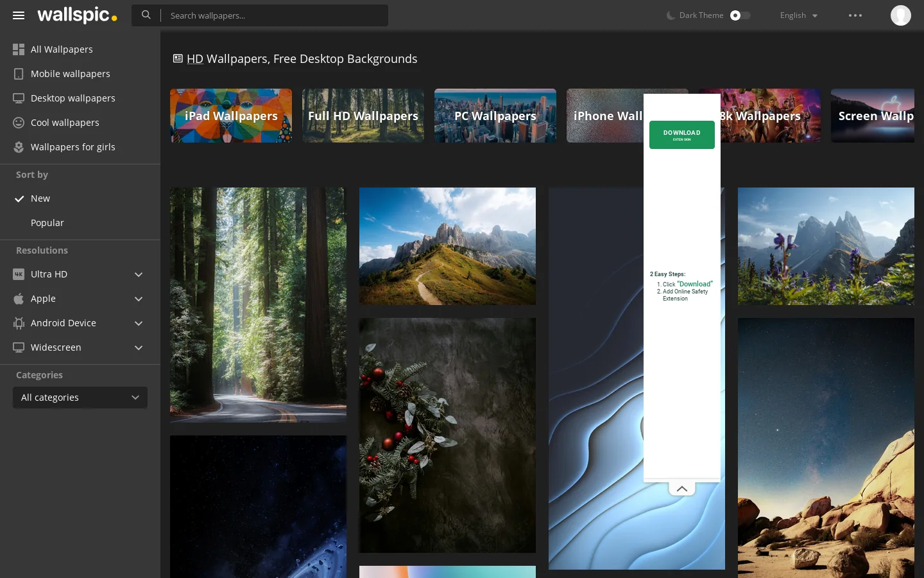Collapse the ad panel with up chevron
The height and width of the screenshot is (578, 924).
click(x=682, y=489)
